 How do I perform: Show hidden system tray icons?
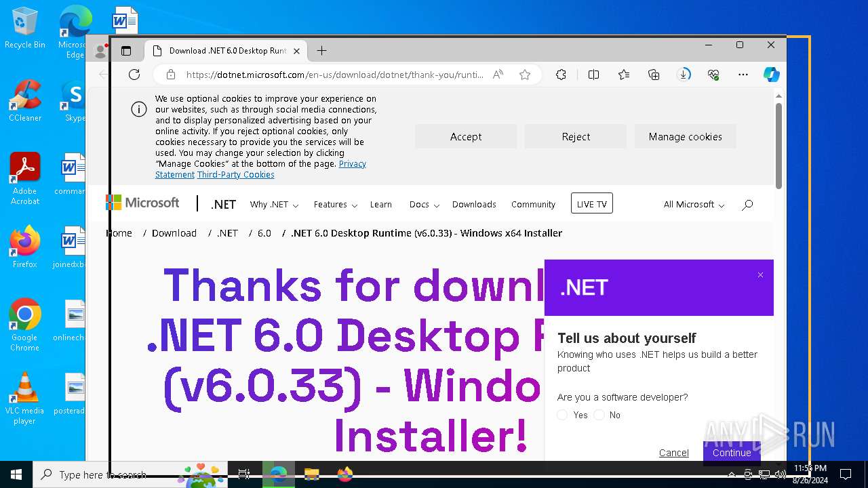pyautogui.click(x=732, y=474)
